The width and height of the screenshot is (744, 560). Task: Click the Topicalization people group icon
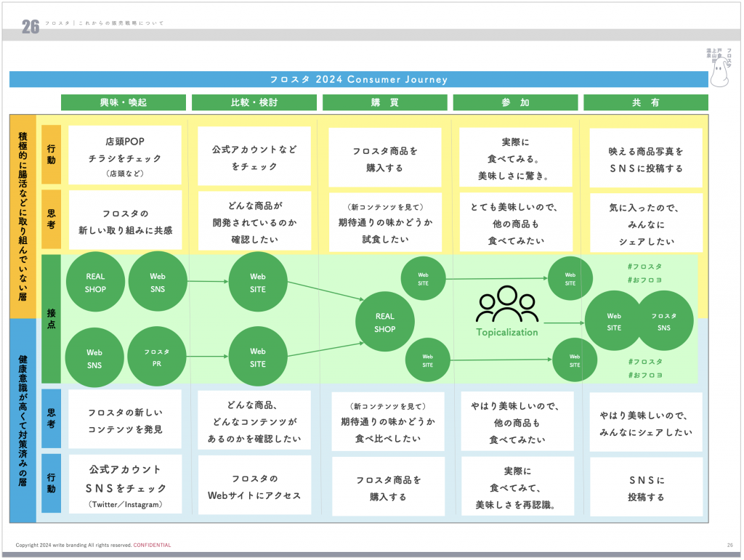click(x=506, y=305)
